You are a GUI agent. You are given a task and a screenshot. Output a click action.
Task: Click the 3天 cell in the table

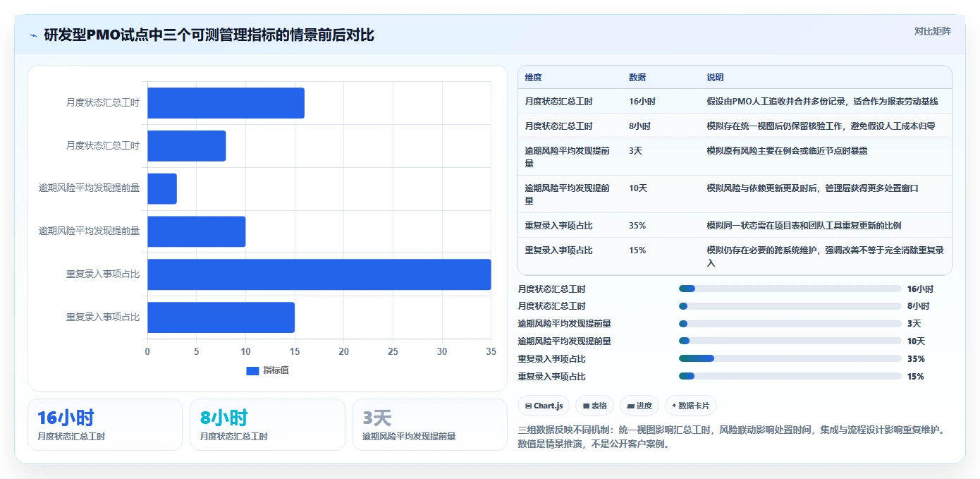(x=635, y=151)
